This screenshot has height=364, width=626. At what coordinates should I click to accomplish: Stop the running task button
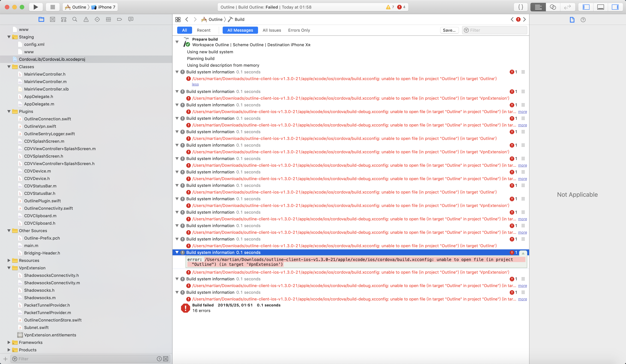click(52, 7)
